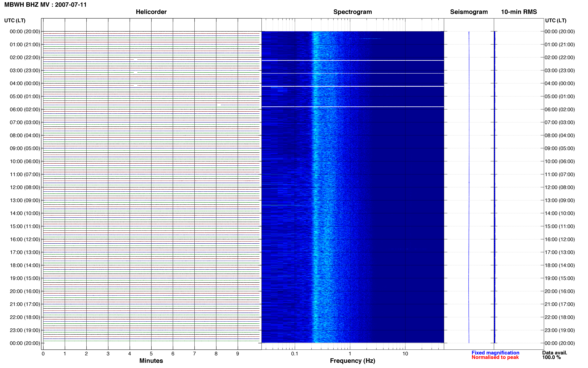Image resolution: width=588 pixels, height=368 pixels.
Task: Click the '7' tick on the Minutes axis
Action: 195,354
